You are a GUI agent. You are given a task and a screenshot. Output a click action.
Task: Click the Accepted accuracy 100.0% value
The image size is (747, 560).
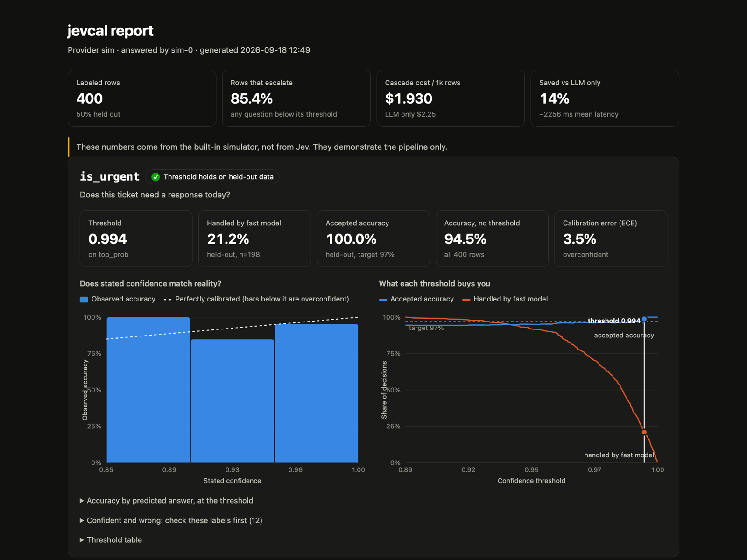click(351, 239)
